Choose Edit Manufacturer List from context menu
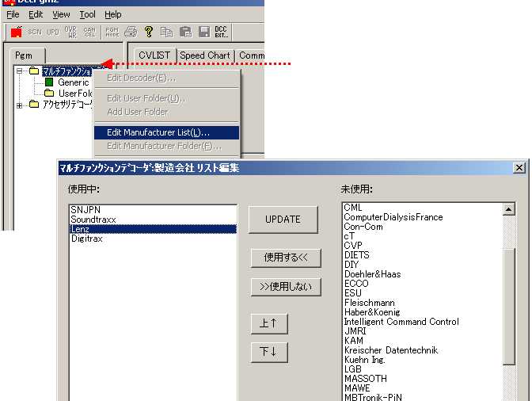 (158, 132)
